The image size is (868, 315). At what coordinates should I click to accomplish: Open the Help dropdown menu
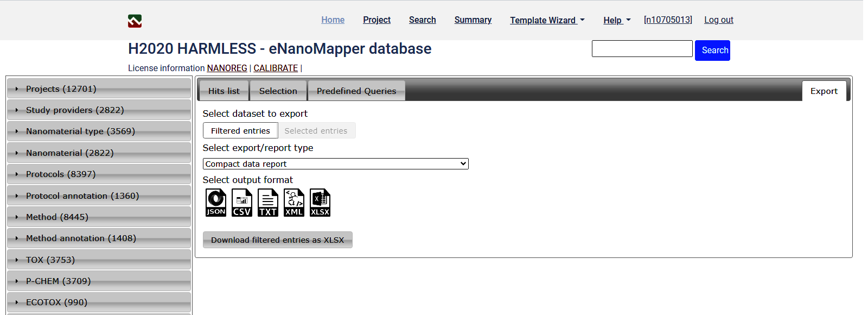617,20
